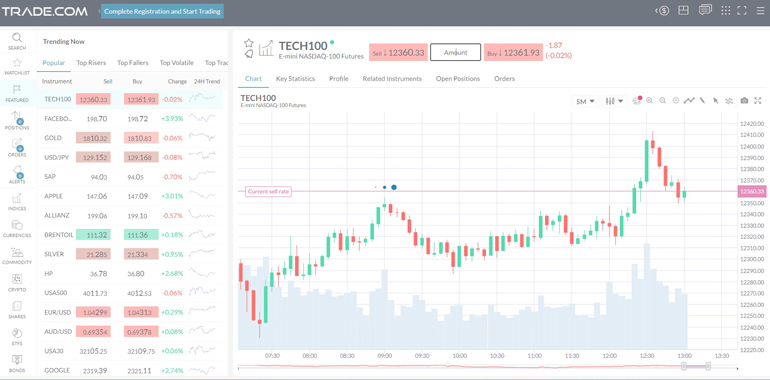Browse the ETFs category

17,336
